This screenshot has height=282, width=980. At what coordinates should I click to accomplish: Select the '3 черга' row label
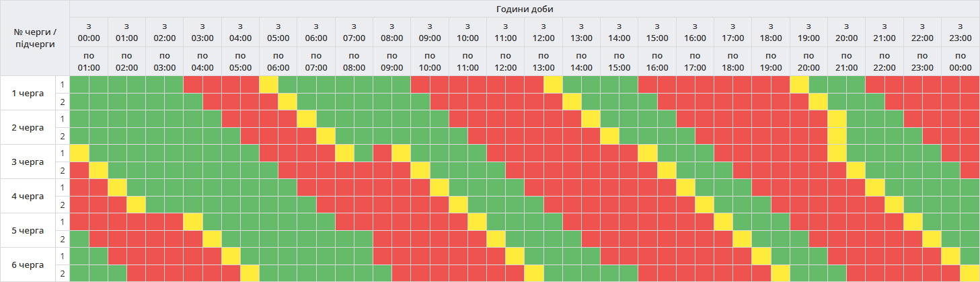pyautogui.click(x=28, y=162)
